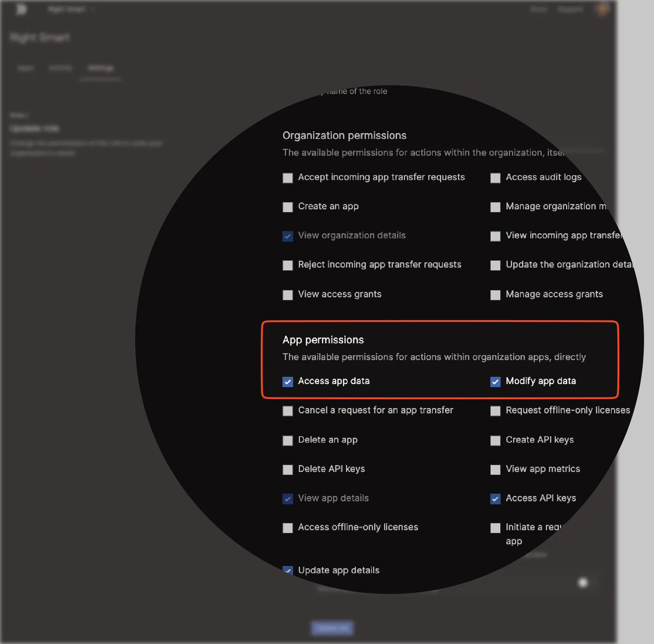Check the Initiate a request checkbox

(x=495, y=528)
